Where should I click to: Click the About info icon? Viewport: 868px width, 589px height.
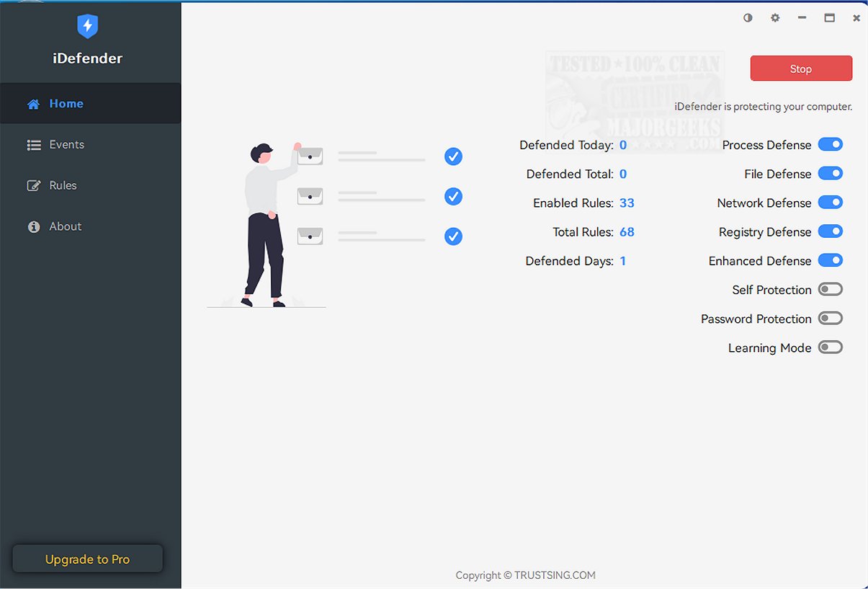33,227
